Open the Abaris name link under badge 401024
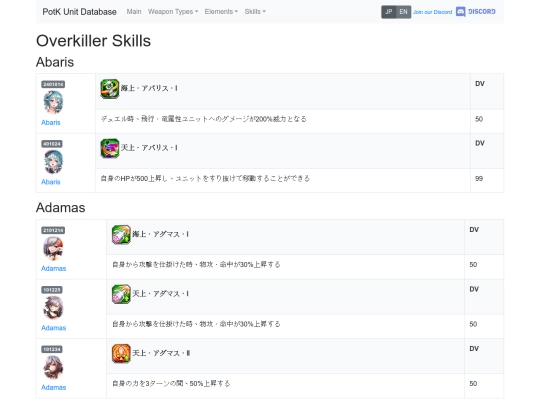 51,182
